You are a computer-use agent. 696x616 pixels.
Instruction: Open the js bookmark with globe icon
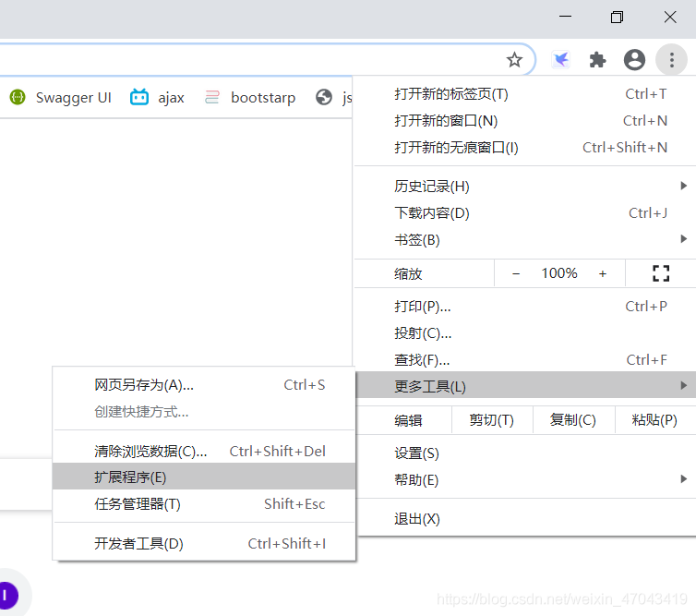334,97
